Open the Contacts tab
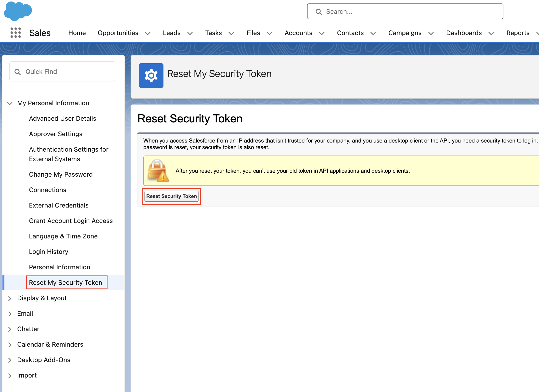This screenshot has height=392, width=539. (350, 33)
